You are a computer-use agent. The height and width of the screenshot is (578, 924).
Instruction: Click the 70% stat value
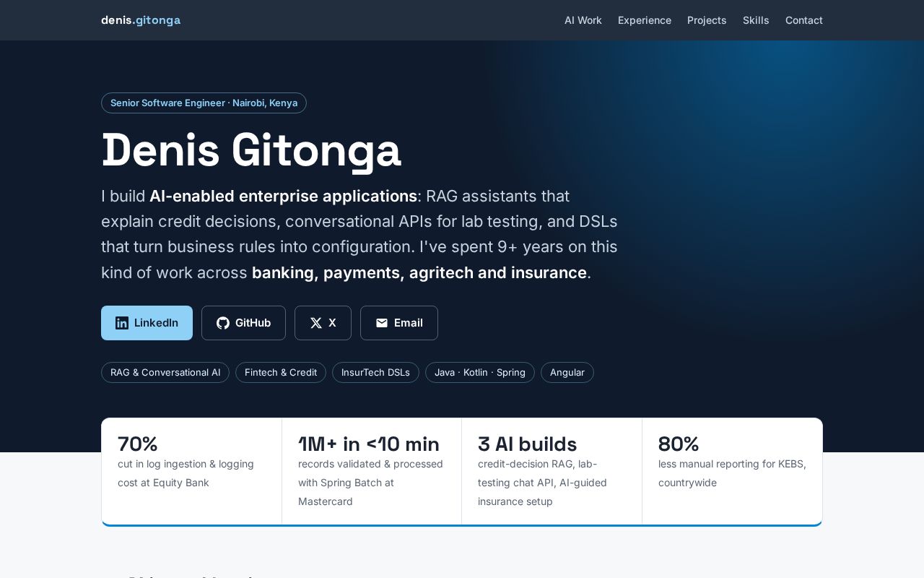[138, 444]
